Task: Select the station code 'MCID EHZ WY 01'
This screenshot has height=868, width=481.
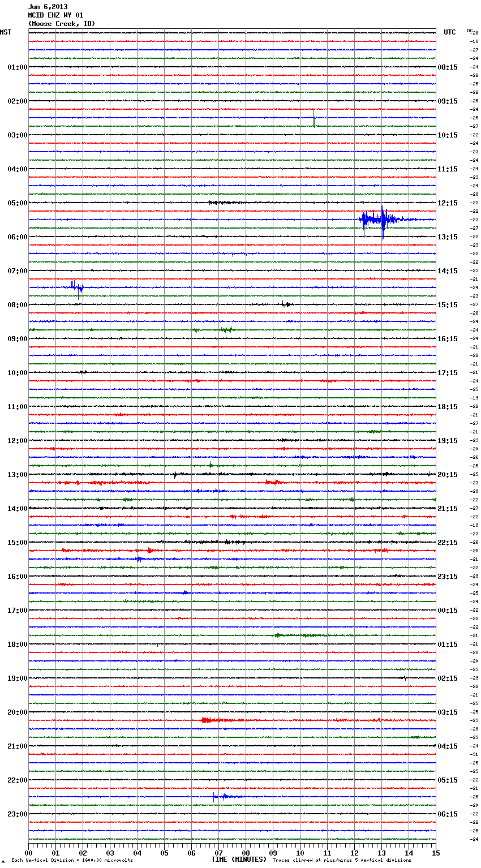Action: coord(55,15)
